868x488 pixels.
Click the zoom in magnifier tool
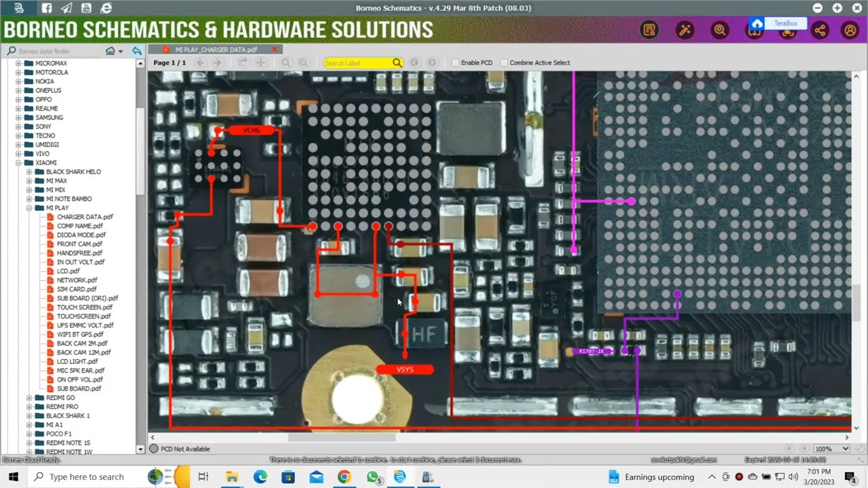304,62
